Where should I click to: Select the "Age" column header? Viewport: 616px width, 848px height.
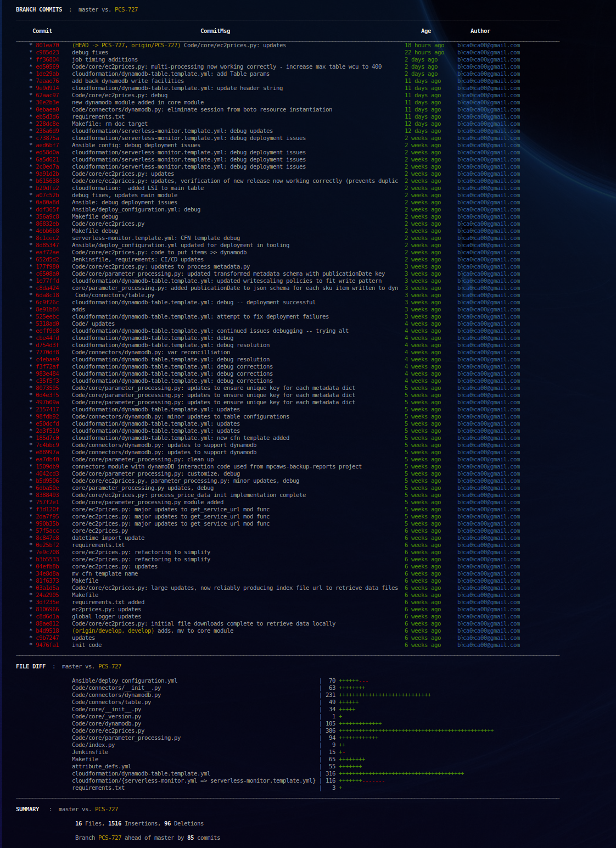click(x=426, y=31)
